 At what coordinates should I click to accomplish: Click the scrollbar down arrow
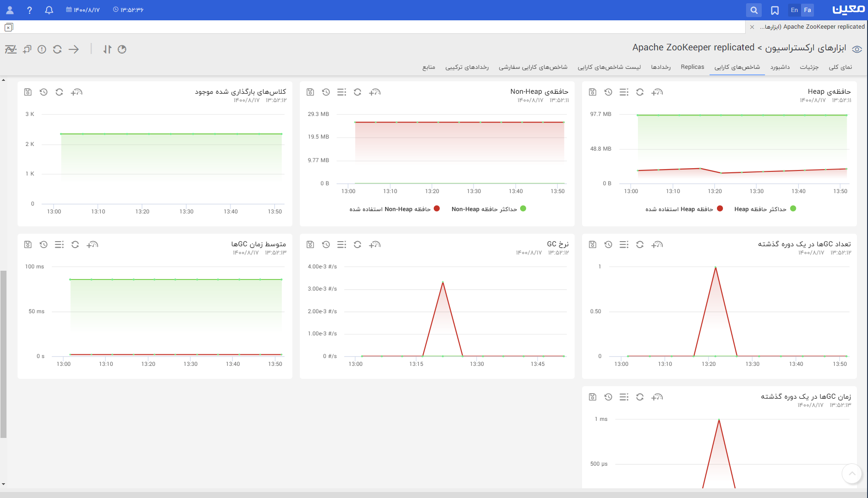[x=4, y=484]
